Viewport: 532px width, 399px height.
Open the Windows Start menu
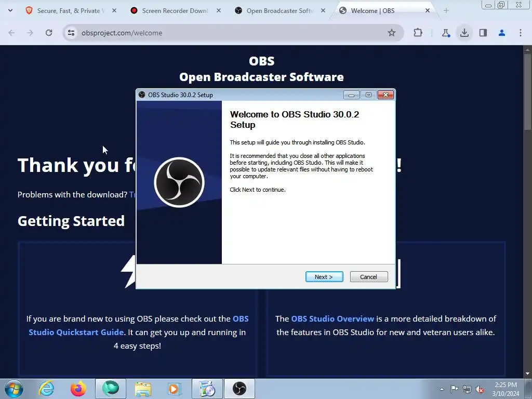(14, 389)
